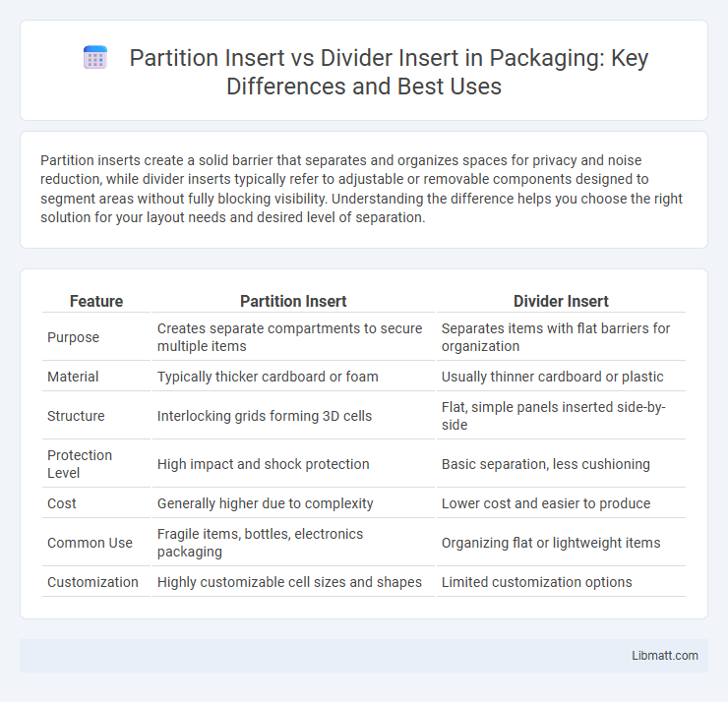Select 'Interlocking grids forming 3D cells' cell
The image size is (728, 702).
coord(293,416)
